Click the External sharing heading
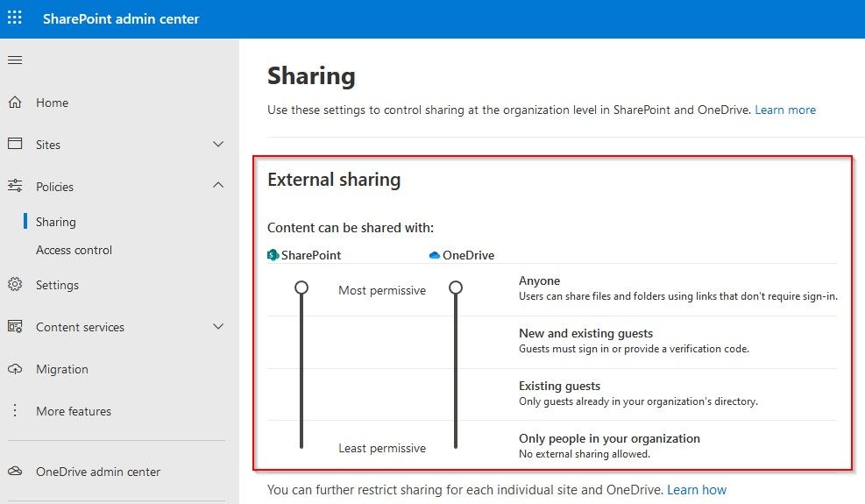This screenshot has width=865, height=504. (334, 180)
